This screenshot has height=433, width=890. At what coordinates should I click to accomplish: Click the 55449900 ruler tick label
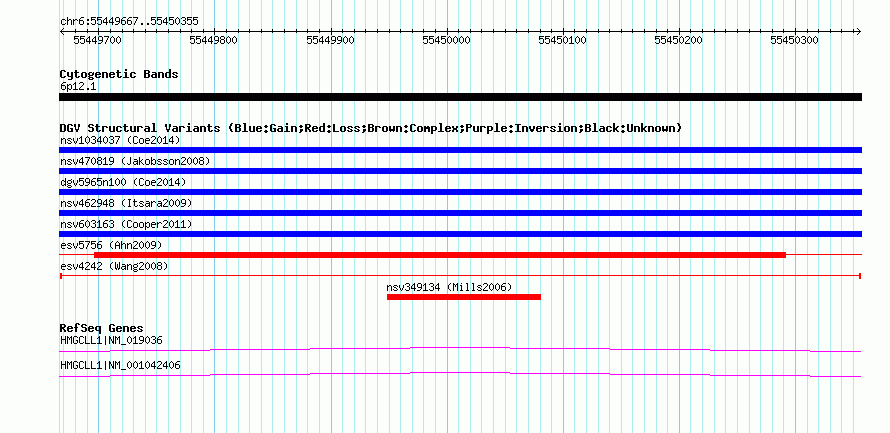click(330, 40)
